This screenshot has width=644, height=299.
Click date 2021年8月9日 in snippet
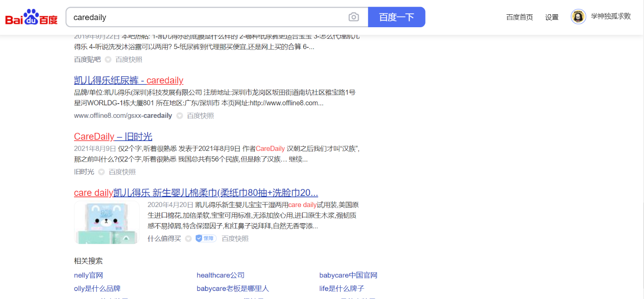coord(95,149)
